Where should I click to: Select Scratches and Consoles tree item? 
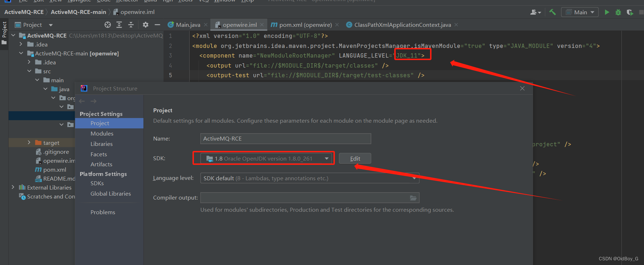(x=47, y=196)
